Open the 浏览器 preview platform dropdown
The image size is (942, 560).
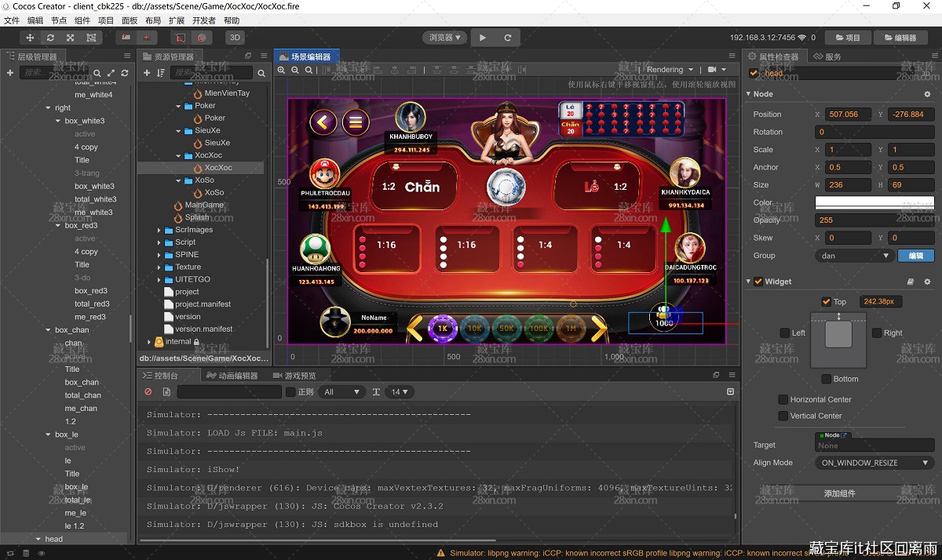coord(444,37)
